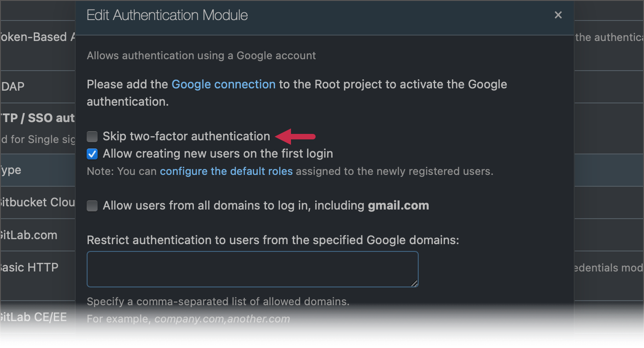Uncheck Allow creating new users on first login

coord(92,154)
